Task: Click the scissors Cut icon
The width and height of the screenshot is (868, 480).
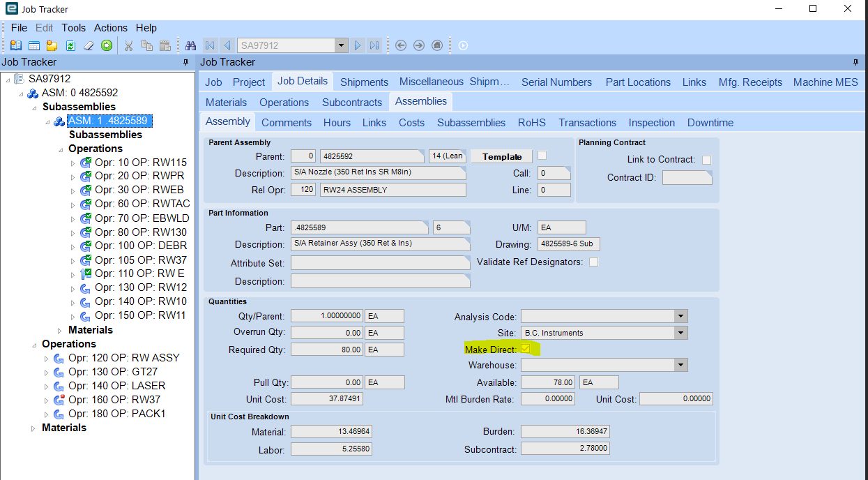Action: click(x=128, y=45)
